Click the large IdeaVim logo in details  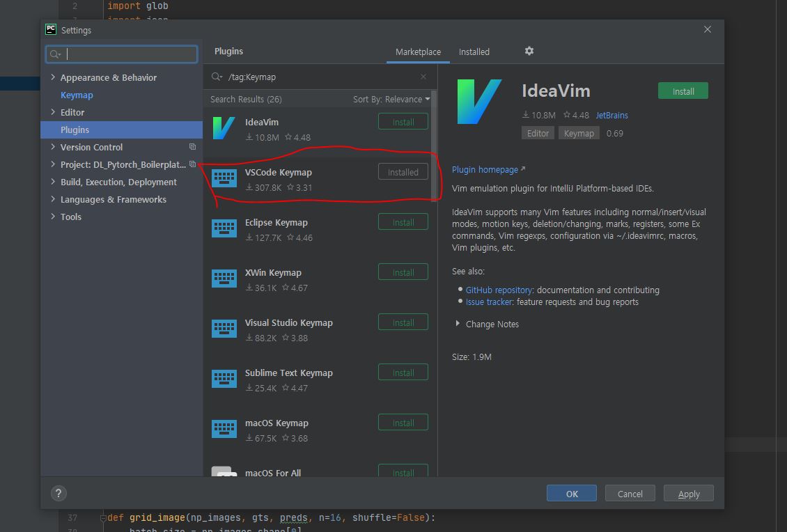click(479, 102)
